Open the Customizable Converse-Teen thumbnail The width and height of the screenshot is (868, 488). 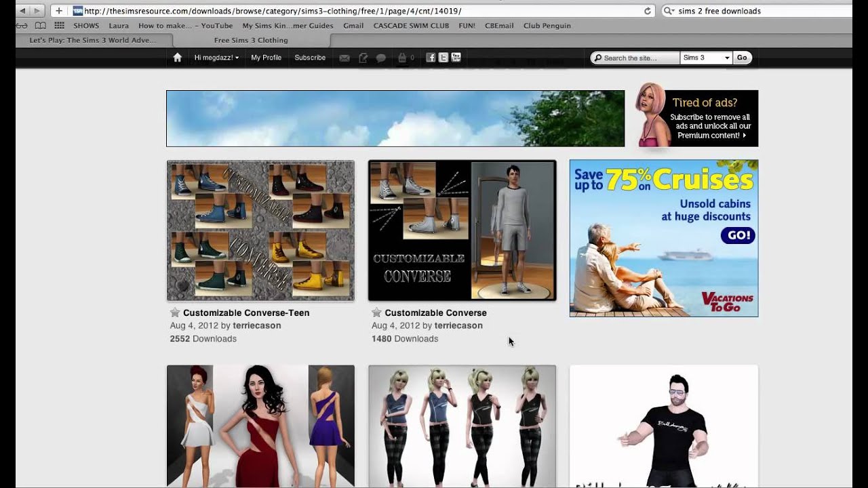tap(260, 230)
